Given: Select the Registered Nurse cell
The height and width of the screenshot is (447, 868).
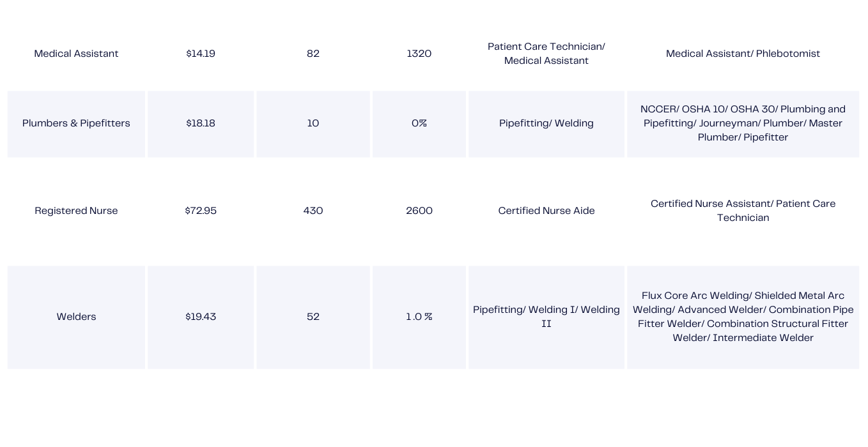Looking at the screenshot, I should point(76,211).
